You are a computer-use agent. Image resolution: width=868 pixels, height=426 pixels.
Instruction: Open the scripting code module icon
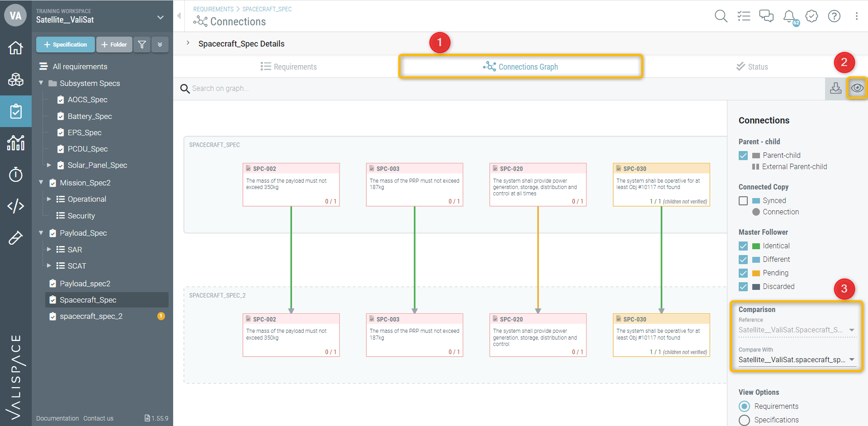click(x=16, y=206)
